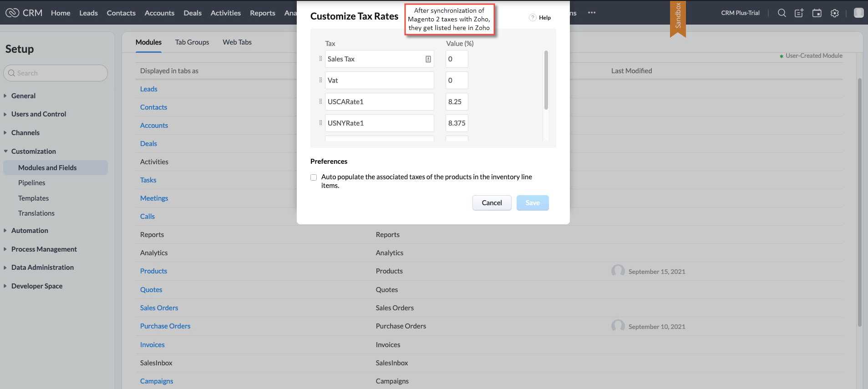
Task: Select Templates in sidebar
Action: pos(33,198)
